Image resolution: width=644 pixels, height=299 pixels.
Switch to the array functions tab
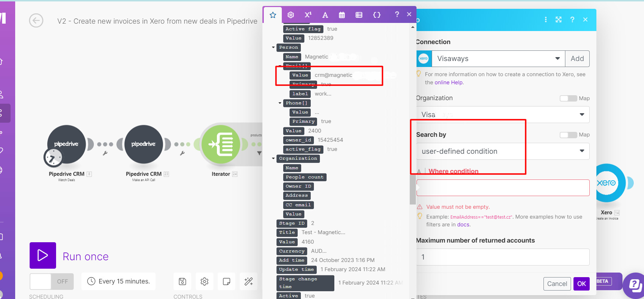pos(359,15)
